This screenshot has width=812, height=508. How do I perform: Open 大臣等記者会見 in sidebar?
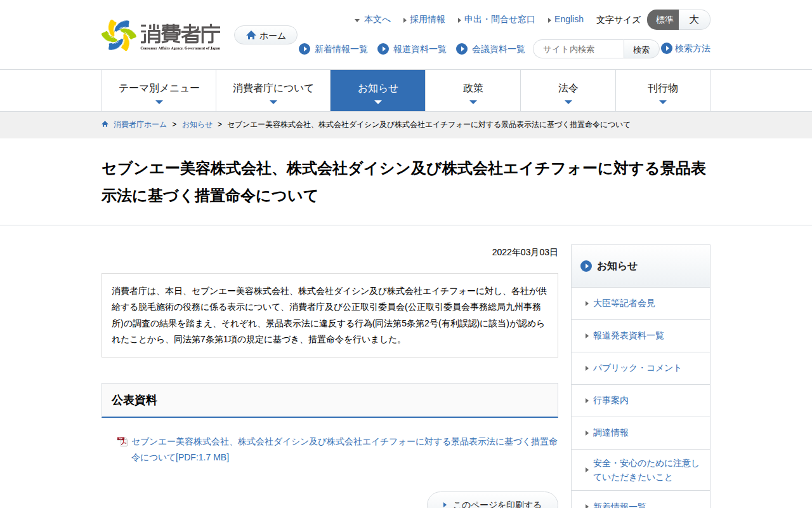pyautogui.click(x=624, y=304)
